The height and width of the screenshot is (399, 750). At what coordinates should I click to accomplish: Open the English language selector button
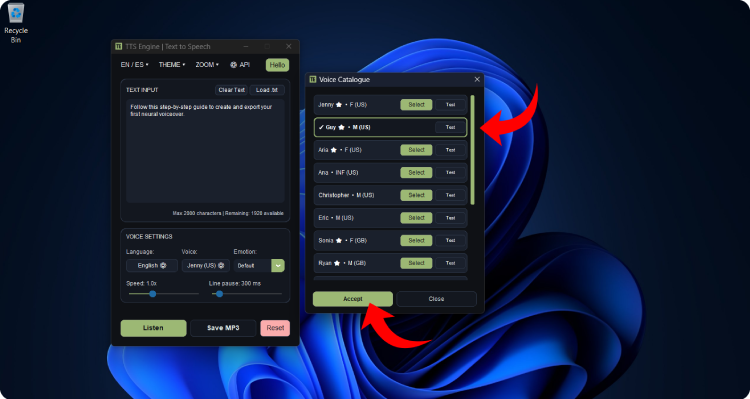152,266
